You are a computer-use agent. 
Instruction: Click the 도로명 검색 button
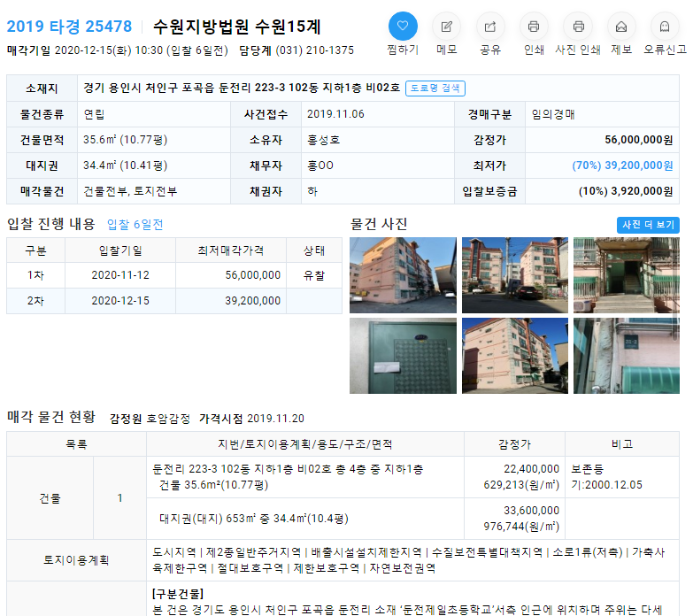point(435,88)
